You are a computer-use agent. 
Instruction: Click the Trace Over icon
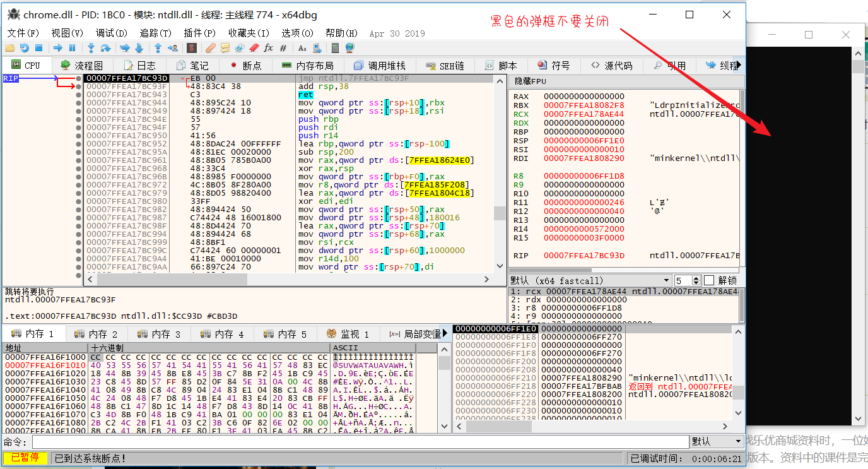pyautogui.click(x=139, y=48)
